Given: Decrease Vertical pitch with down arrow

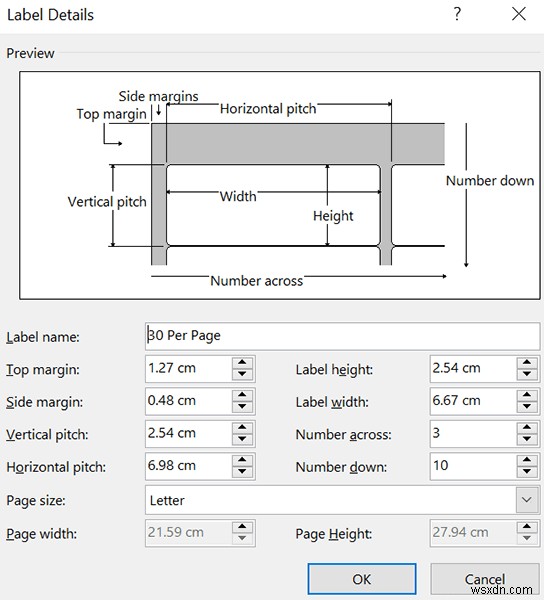Looking at the screenshot, I should click(242, 439).
